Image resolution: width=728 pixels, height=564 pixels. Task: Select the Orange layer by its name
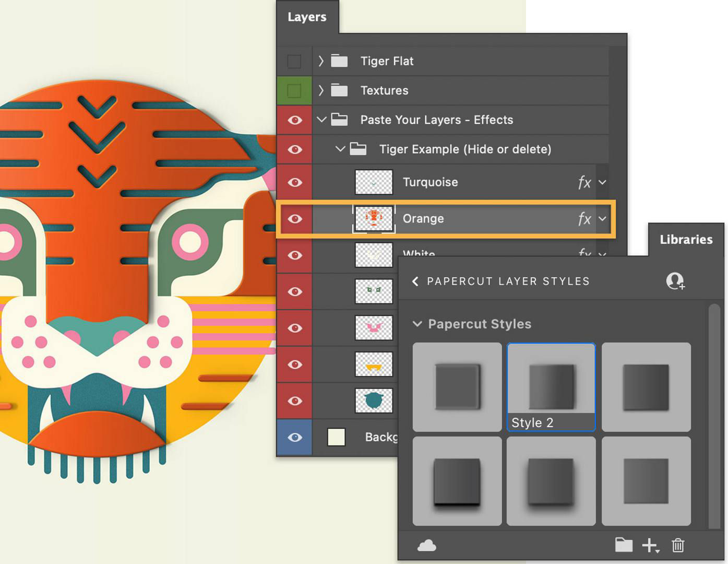coord(423,219)
